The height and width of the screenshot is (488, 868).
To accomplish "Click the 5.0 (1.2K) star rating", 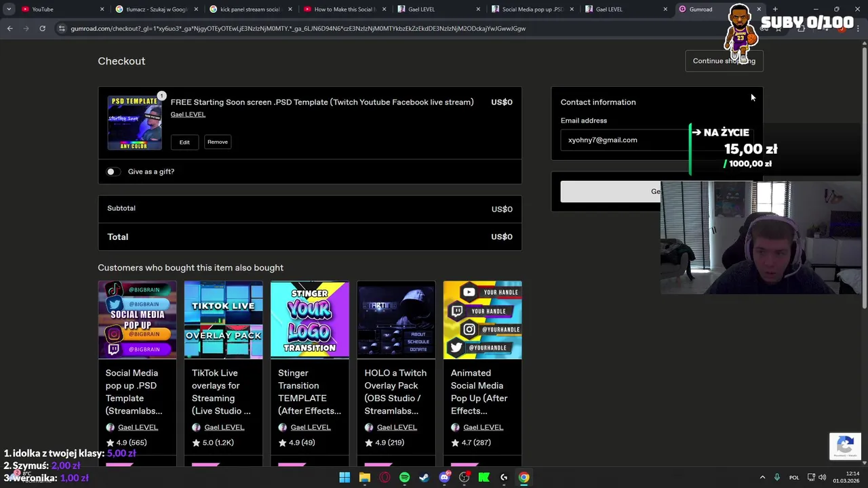I will [213, 443].
